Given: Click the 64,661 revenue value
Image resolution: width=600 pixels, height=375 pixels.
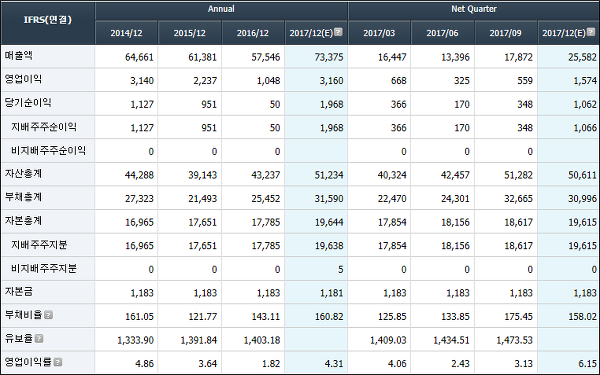Looking at the screenshot, I should pyautogui.click(x=139, y=57).
